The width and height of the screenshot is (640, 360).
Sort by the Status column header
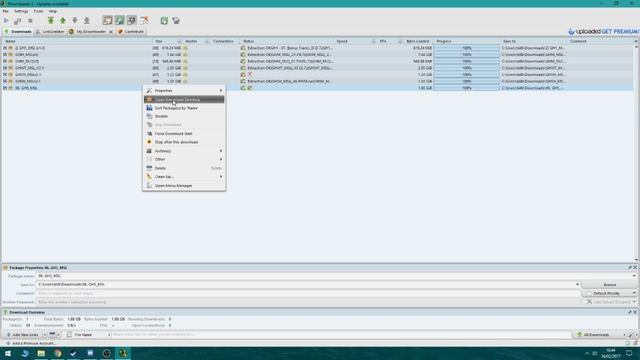[288, 41]
